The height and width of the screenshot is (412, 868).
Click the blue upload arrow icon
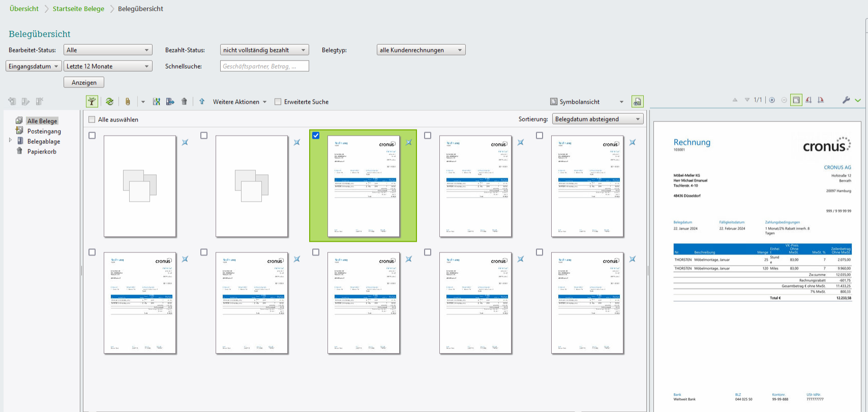point(202,102)
